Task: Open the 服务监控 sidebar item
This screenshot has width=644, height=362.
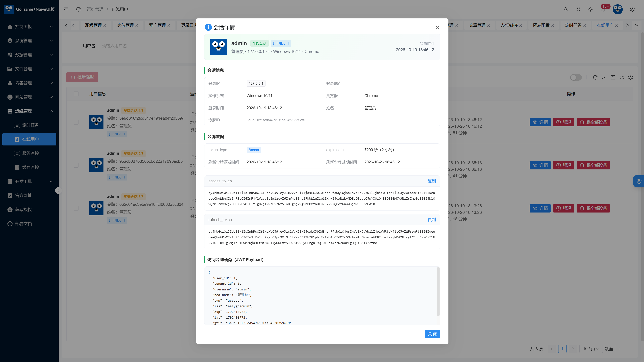Action: coord(29,153)
